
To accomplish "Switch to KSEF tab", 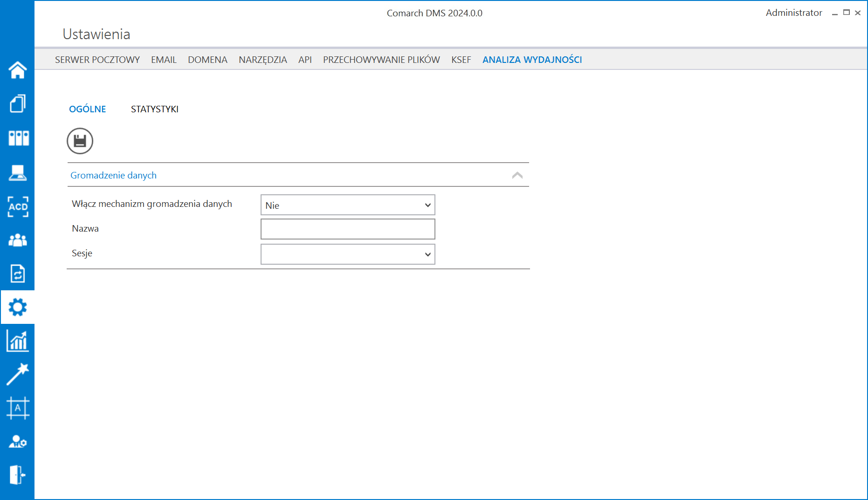I will (461, 60).
